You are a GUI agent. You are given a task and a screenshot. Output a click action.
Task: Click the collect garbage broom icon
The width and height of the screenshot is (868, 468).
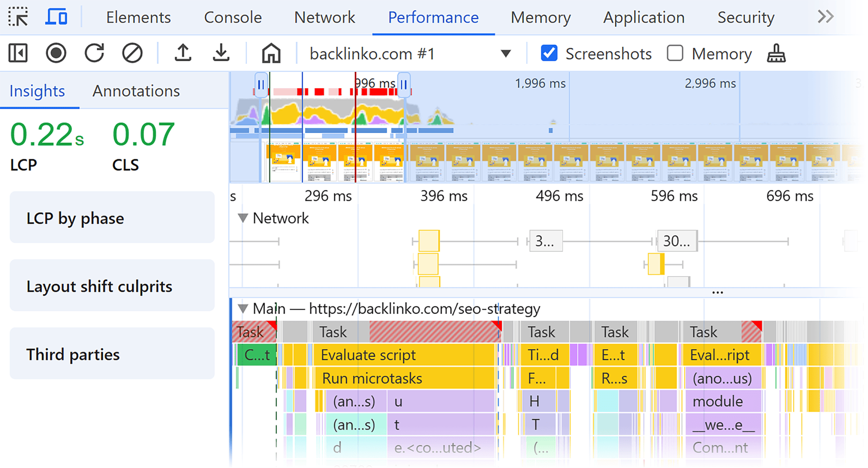776,53
